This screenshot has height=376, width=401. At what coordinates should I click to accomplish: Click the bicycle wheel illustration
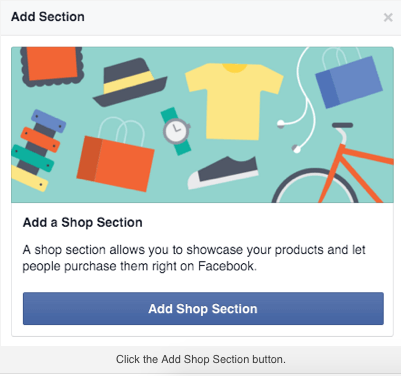315,186
